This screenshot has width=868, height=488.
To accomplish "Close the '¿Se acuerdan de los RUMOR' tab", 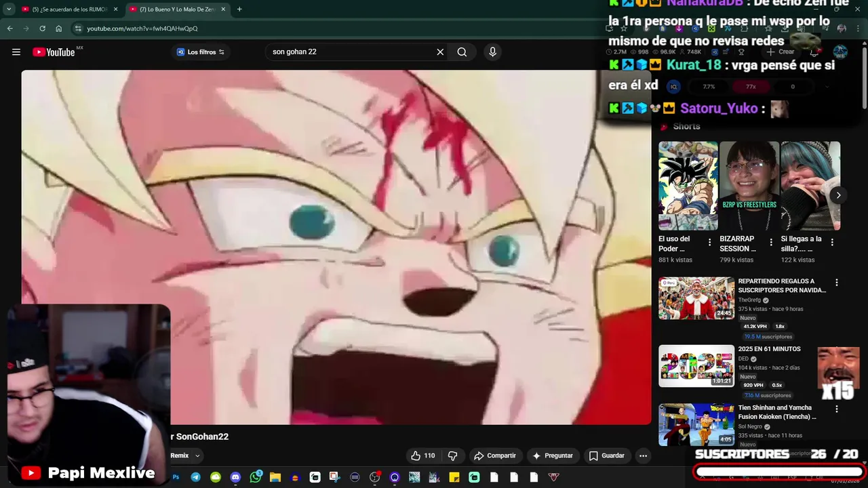I will point(115,9).
